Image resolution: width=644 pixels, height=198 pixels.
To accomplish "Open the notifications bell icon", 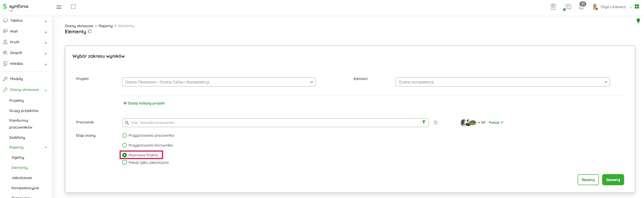I will [581, 7].
